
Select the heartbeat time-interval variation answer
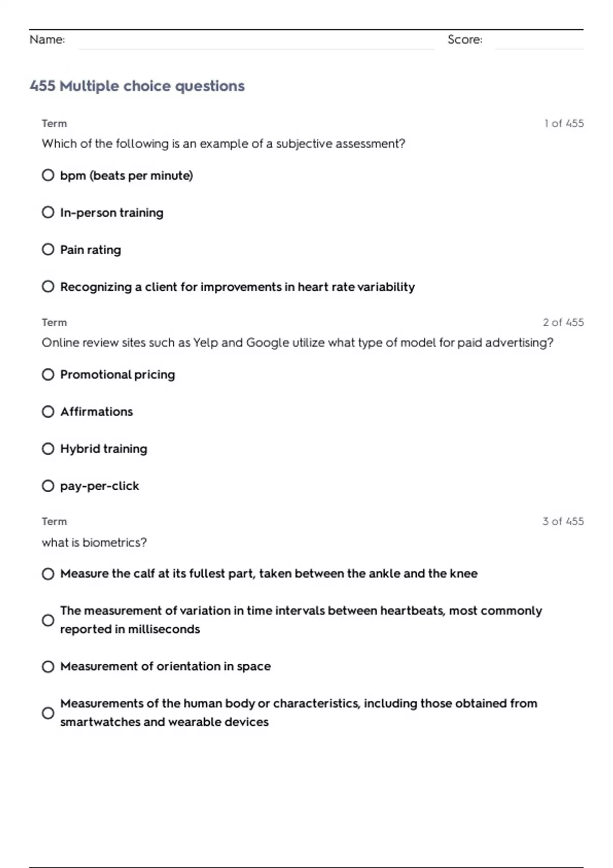coord(48,620)
